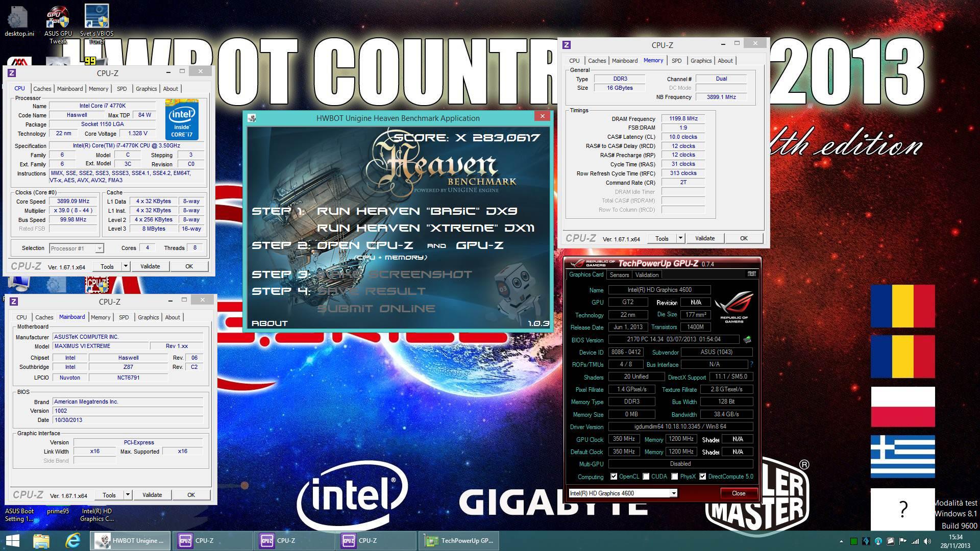
Task: Open About tab in CPU-Z Memory window
Action: (x=725, y=61)
